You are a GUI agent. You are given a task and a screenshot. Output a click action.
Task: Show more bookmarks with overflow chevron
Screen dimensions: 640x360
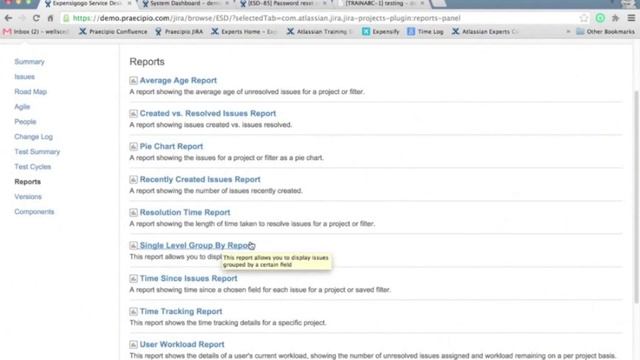568,31
